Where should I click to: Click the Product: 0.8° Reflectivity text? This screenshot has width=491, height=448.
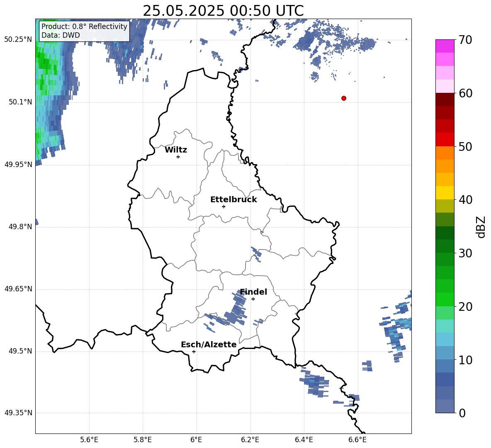pos(84,27)
